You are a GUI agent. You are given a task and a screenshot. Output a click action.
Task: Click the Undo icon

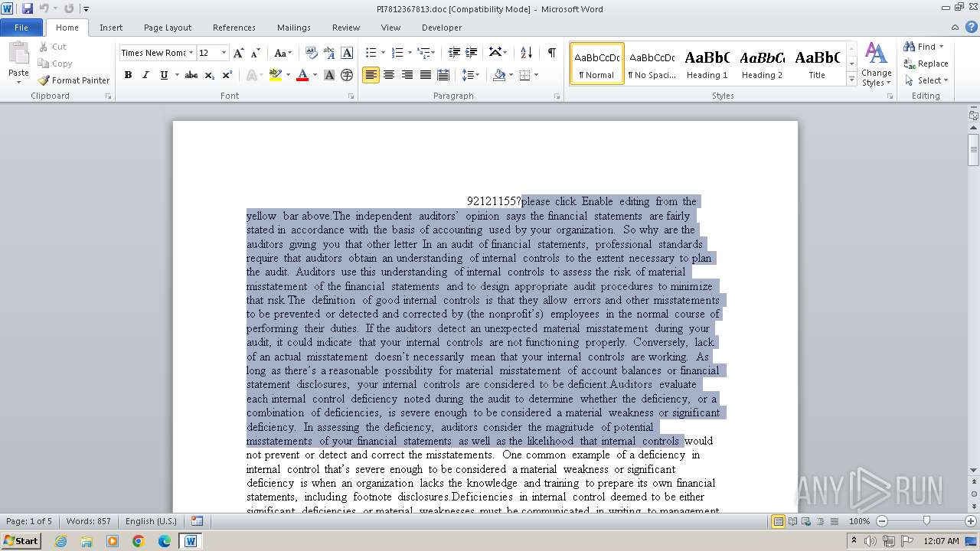pos(44,8)
